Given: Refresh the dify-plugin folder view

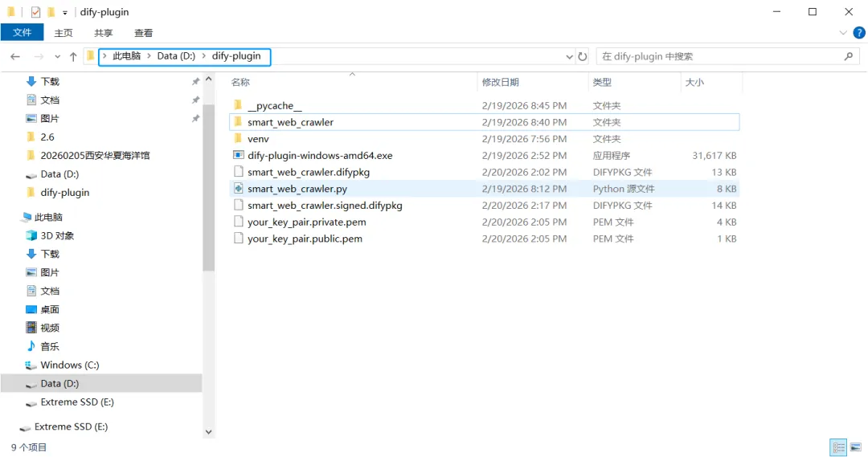Looking at the screenshot, I should coord(583,56).
